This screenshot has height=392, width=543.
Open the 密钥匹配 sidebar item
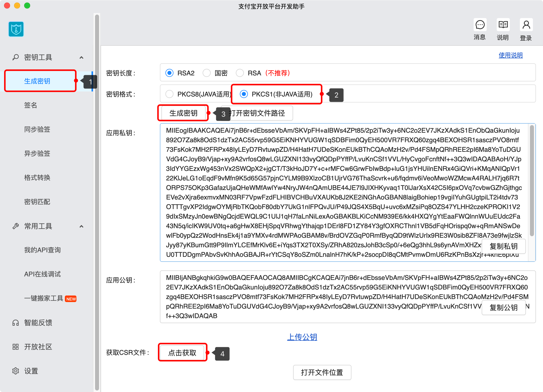click(x=37, y=202)
